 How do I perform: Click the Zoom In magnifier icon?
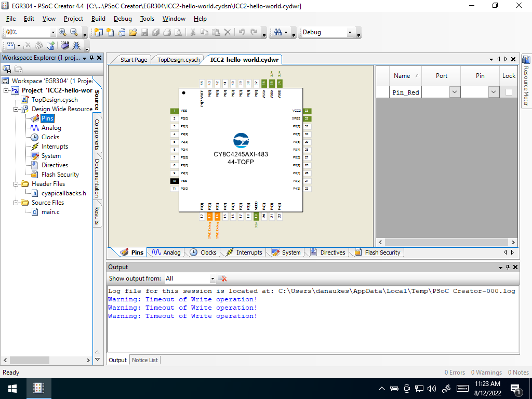(62, 32)
